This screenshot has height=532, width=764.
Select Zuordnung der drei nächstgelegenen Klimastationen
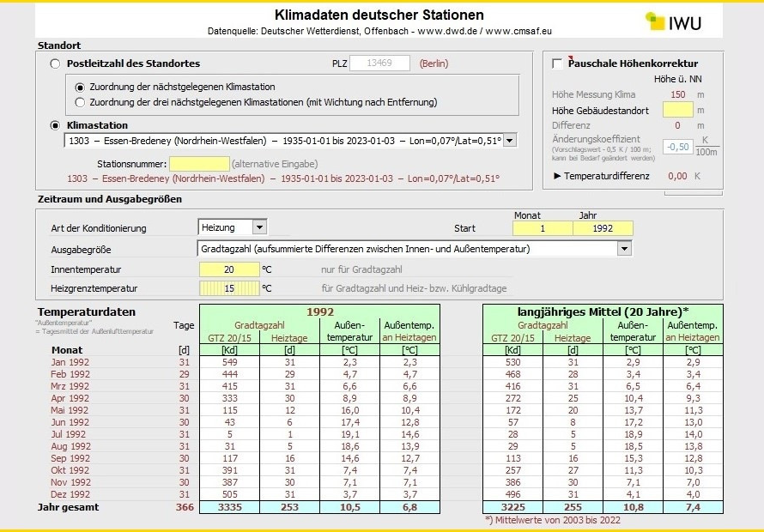click(81, 102)
